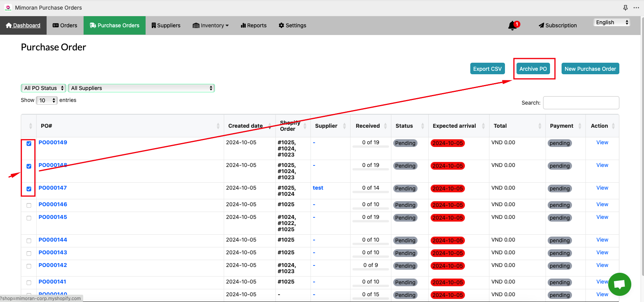Click into the Search input field
Viewport: 644px width, 302px height.
(581, 103)
